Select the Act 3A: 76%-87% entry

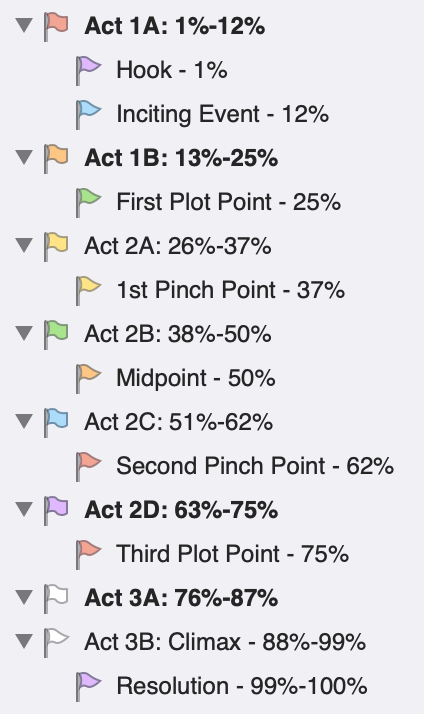(x=181, y=598)
